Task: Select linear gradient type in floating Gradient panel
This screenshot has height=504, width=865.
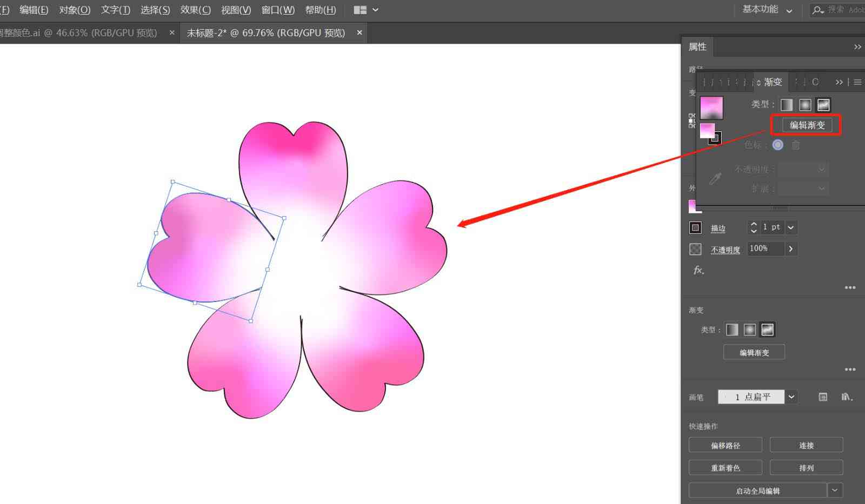Action: (787, 105)
